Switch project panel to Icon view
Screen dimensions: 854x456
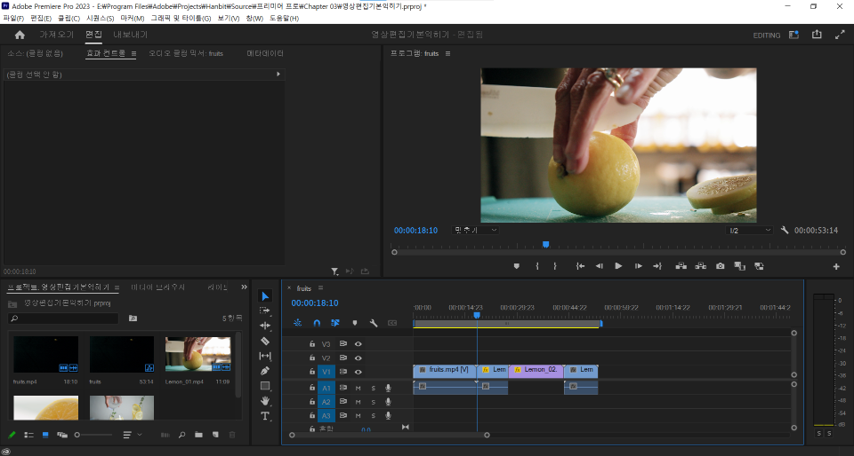[45, 435]
